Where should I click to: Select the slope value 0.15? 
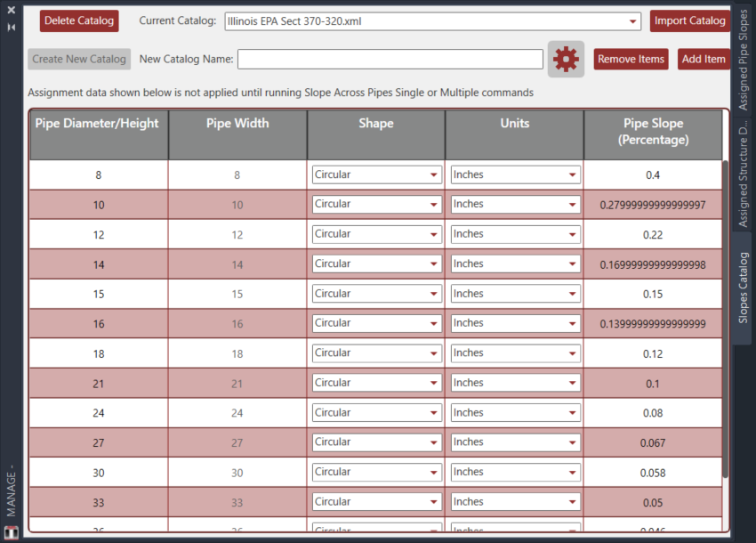[x=653, y=295]
